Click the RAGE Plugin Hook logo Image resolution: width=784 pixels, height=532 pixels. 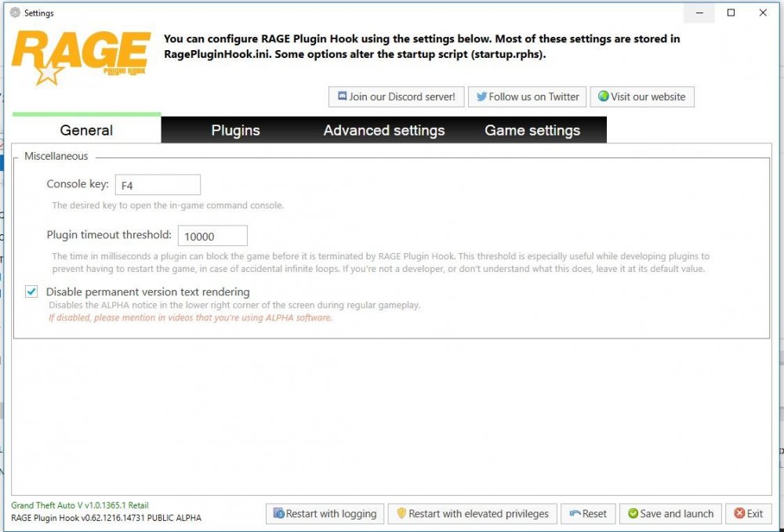coord(81,57)
